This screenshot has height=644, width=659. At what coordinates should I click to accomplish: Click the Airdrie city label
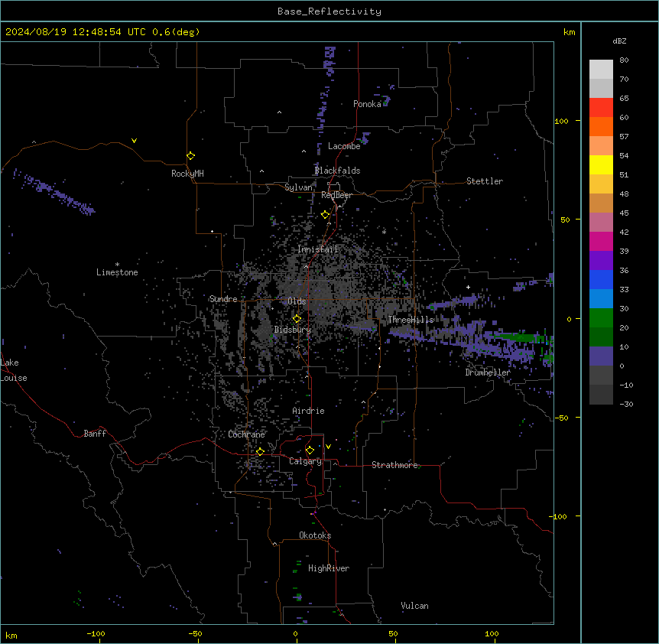tap(308, 411)
